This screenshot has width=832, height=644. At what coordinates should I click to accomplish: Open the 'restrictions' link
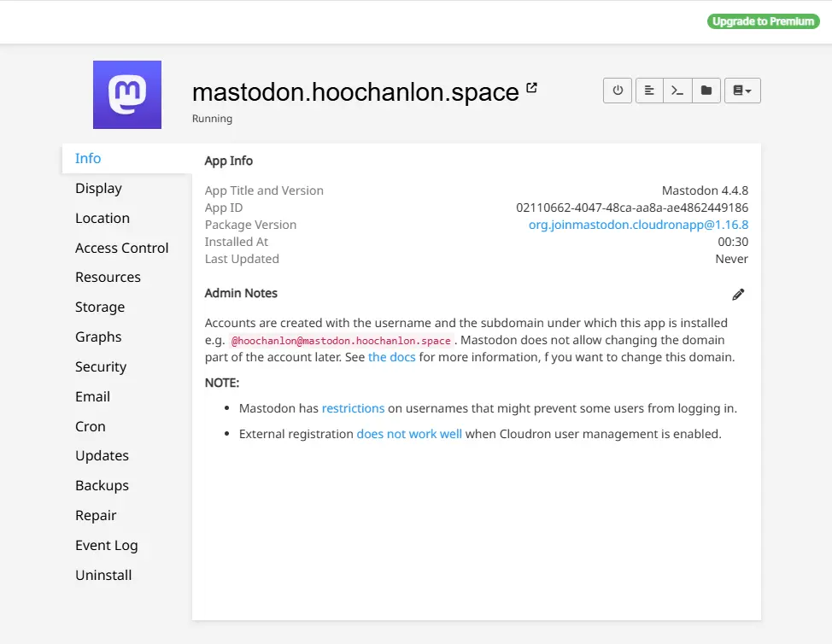coord(353,408)
